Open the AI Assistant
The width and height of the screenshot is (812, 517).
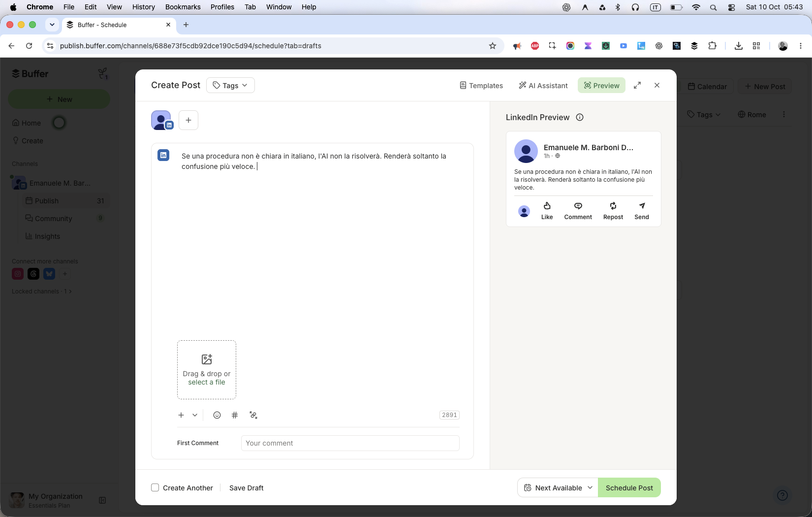tap(543, 85)
